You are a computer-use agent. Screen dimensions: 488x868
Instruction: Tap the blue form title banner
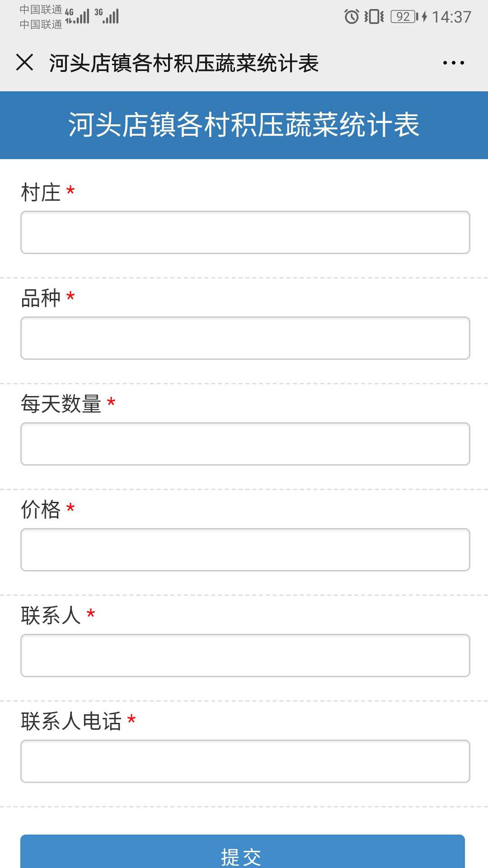tap(244, 125)
